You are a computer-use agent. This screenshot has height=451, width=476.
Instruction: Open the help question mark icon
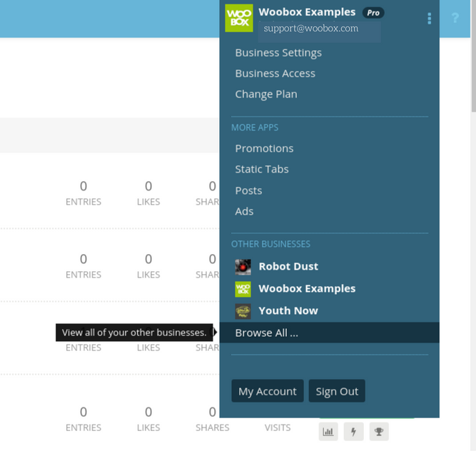pyautogui.click(x=455, y=18)
